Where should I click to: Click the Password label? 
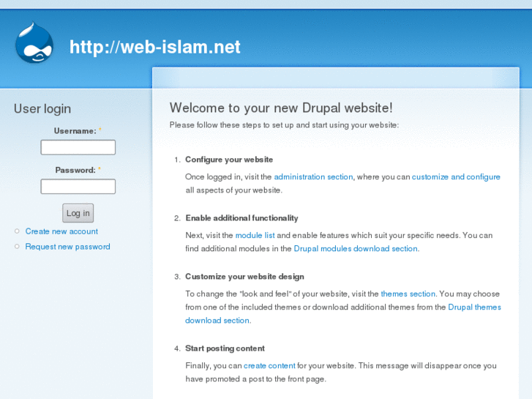[75, 170]
